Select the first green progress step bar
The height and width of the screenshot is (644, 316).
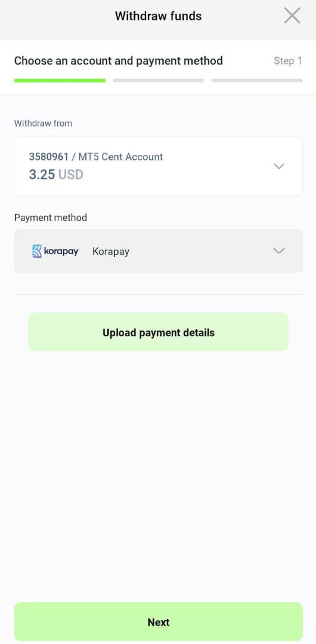pyautogui.click(x=60, y=80)
